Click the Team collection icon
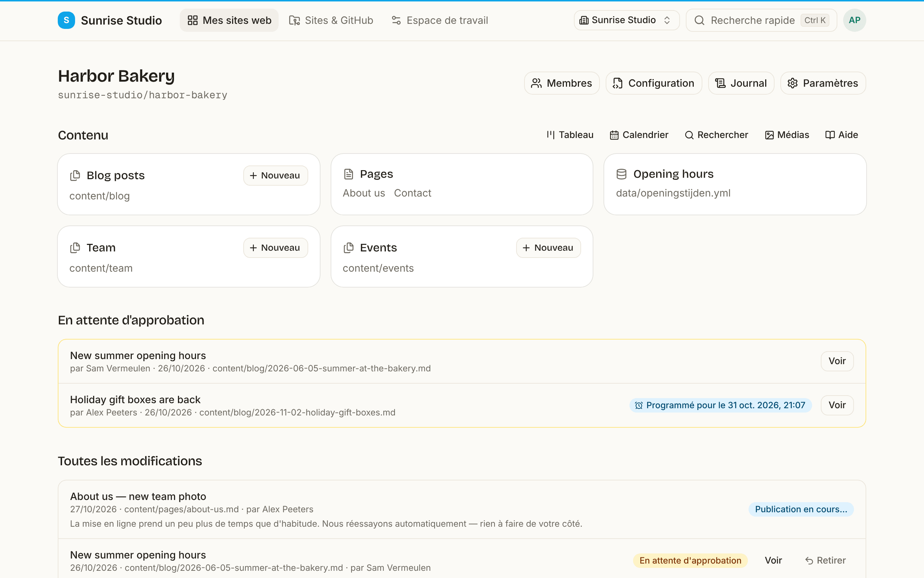This screenshot has width=924, height=578. 75,248
